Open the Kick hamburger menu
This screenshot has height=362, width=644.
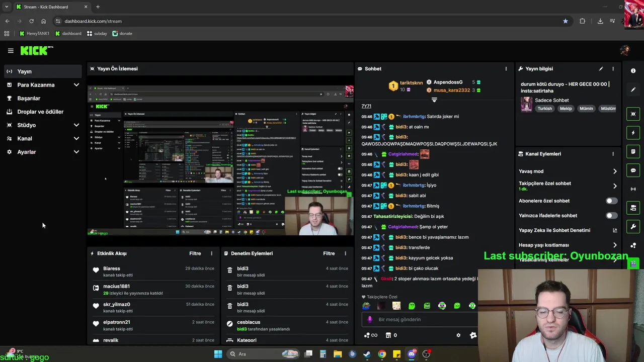point(11,51)
